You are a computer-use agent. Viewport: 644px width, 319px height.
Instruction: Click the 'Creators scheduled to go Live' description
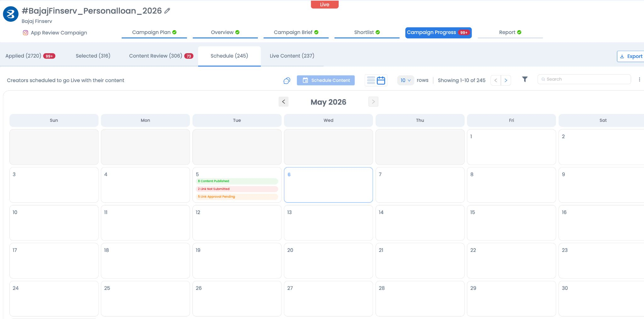point(65,80)
